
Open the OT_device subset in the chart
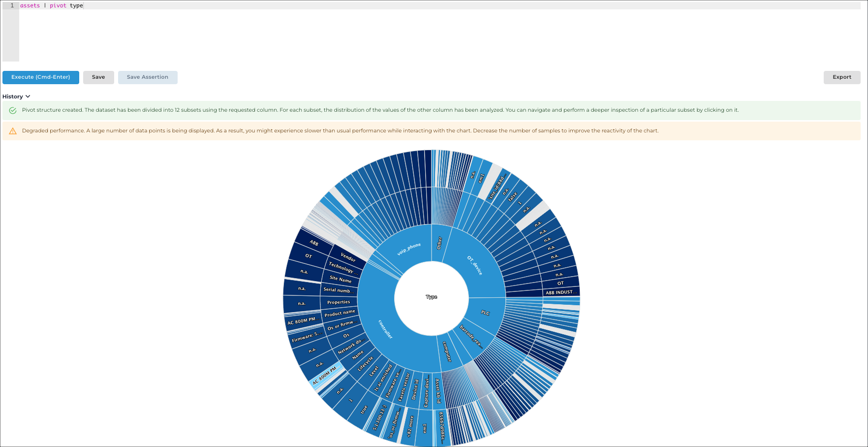tap(475, 265)
